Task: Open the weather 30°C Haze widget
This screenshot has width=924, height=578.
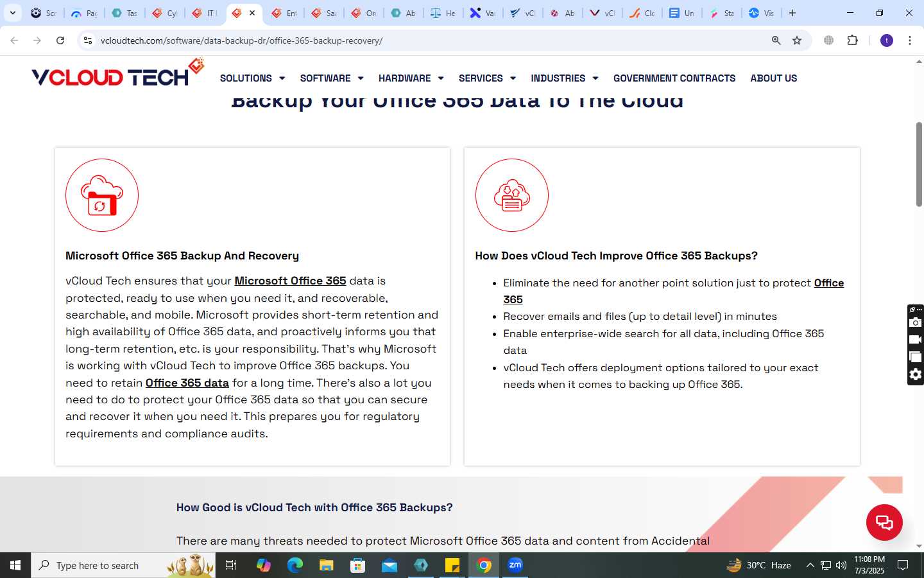Action: pyautogui.click(x=758, y=565)
